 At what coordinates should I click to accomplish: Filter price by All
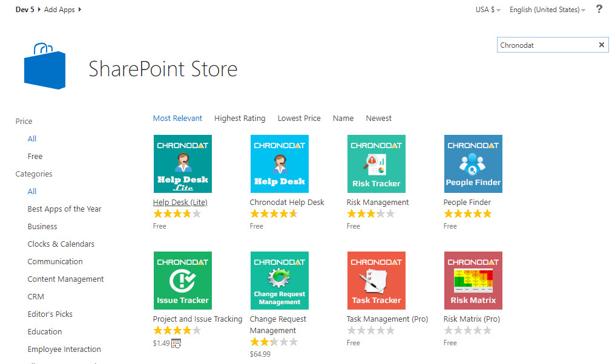tap(31, 138)
